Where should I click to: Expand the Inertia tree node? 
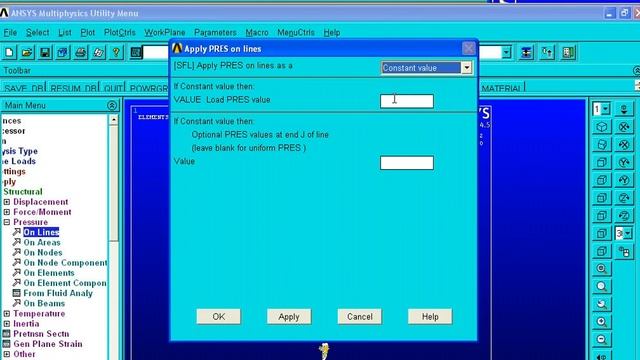click(7, 324)
